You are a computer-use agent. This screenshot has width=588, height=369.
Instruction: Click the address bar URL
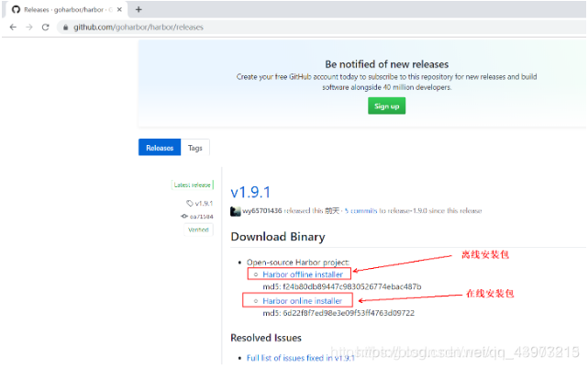pos(139,28)
